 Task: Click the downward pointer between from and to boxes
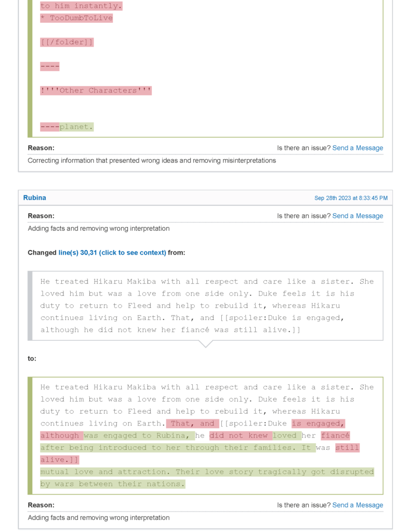point(206,344)
